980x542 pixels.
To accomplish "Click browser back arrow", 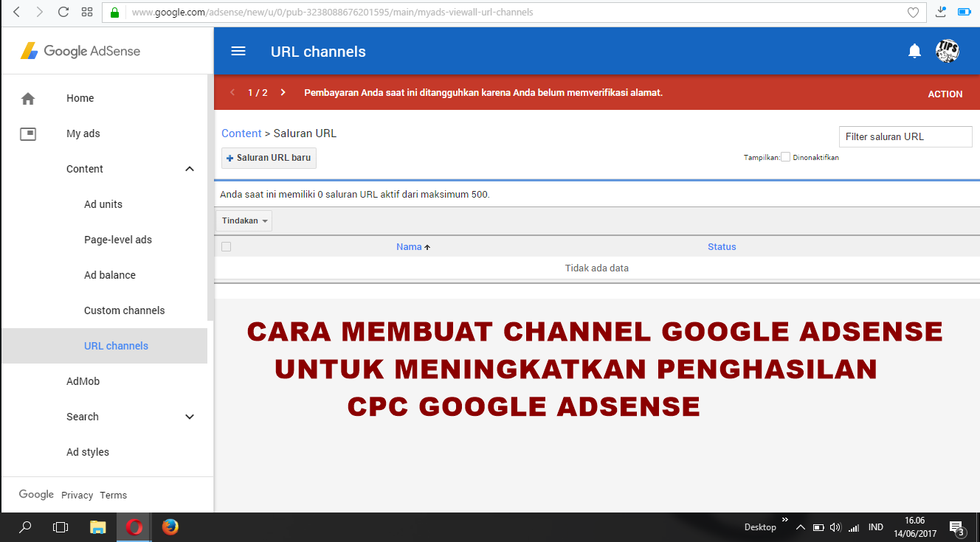I will pyautogui.click(x=17, y=12).
